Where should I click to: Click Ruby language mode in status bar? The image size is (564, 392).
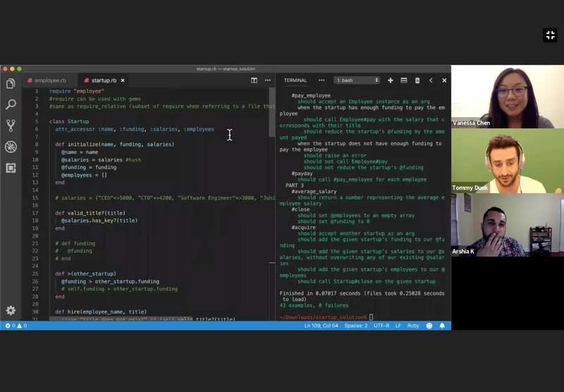[415, 326]
